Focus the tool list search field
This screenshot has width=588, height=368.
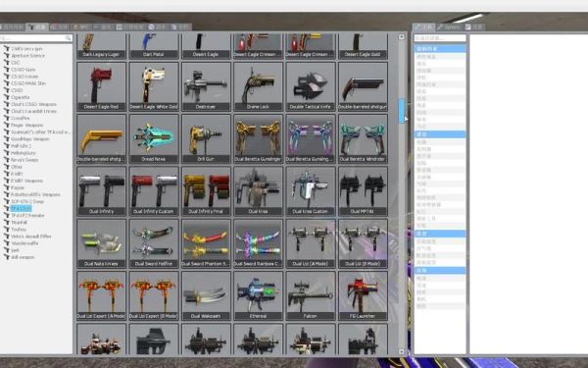coord(440,38)
